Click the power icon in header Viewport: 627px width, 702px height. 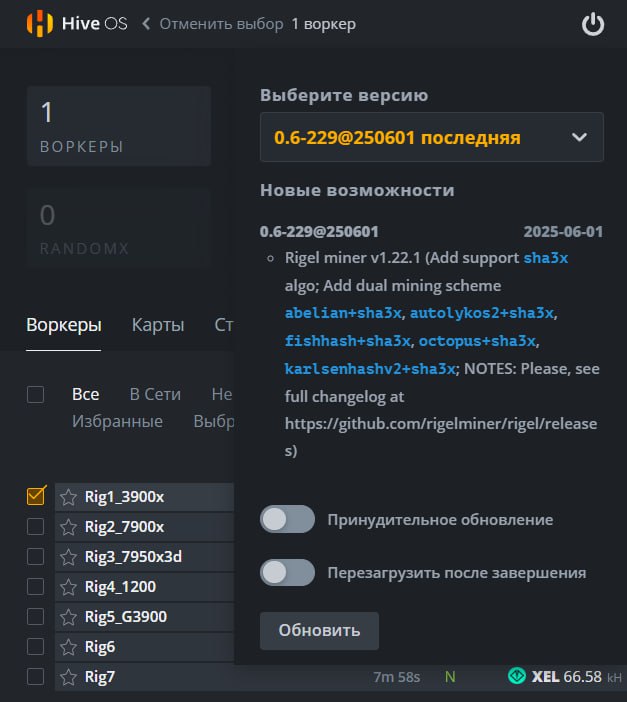coord(593,24)
